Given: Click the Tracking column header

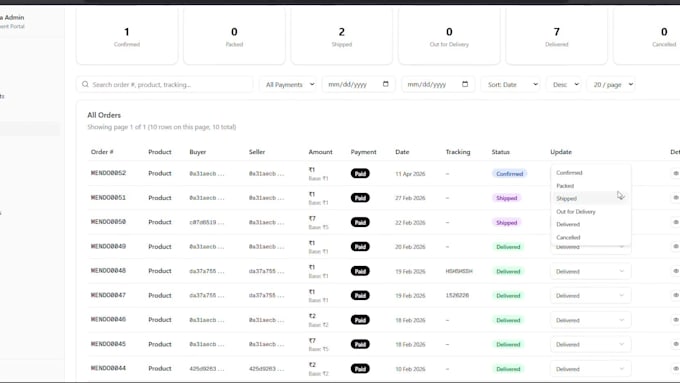Looking at the screenshot, I should [458, 152].
